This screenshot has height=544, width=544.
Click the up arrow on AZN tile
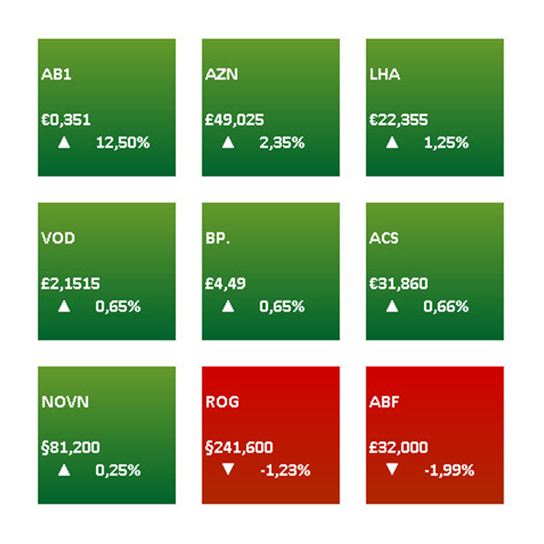pyautogui.click(x=228, y=142)
